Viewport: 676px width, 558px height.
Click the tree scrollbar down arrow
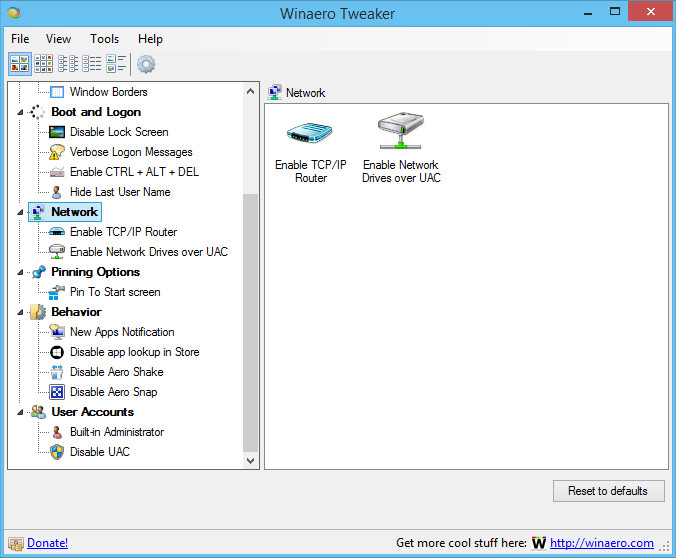pos(250,460)
